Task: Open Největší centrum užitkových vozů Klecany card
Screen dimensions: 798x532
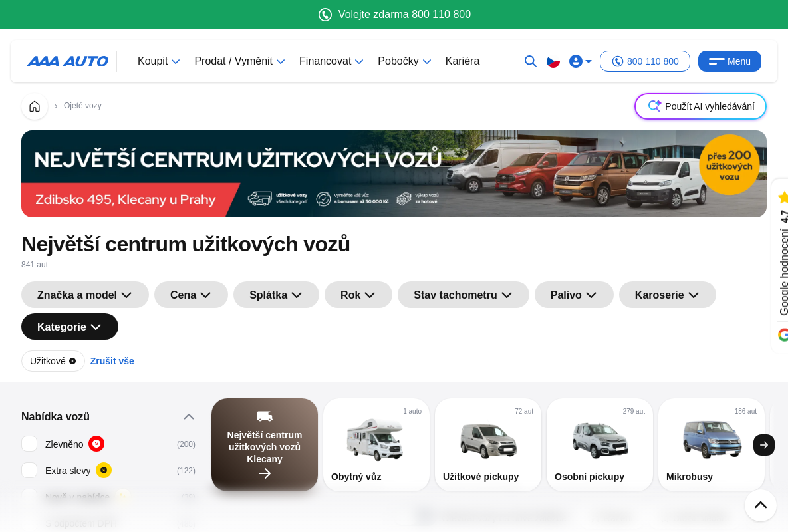Action: tap(265, 445)
